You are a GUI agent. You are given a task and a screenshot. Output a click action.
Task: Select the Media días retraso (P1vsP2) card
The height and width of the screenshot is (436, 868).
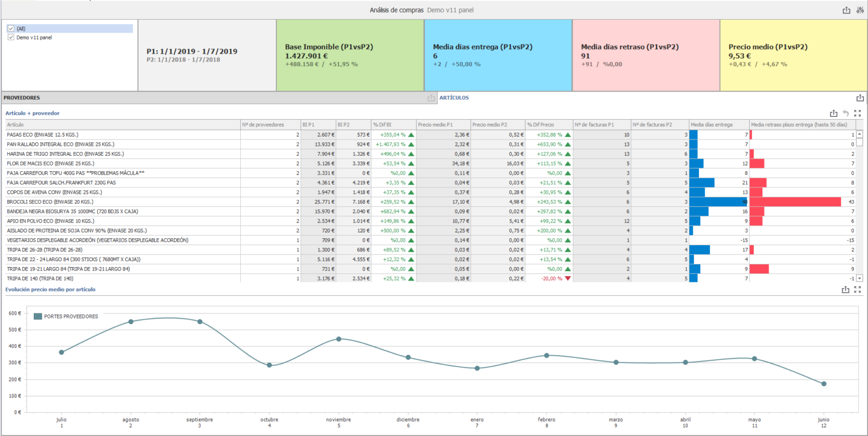pos(646,55)
